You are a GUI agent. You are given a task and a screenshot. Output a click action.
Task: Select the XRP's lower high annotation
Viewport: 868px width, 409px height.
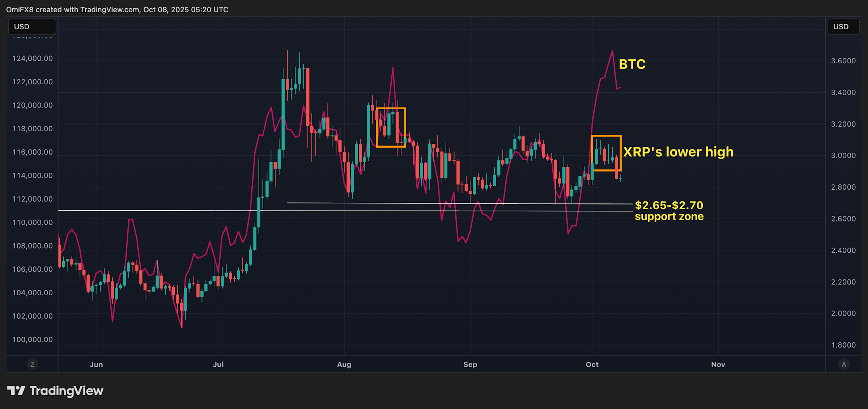click(x=678, y=152)
